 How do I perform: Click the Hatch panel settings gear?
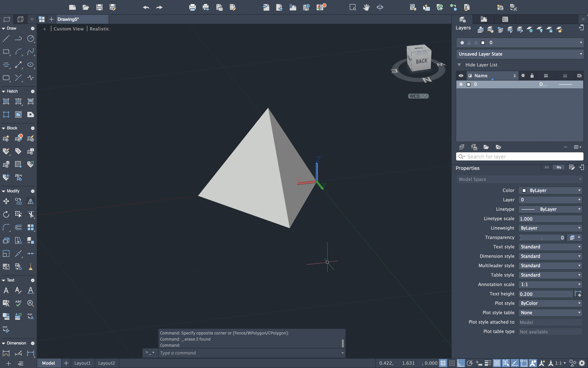(32, 91)
